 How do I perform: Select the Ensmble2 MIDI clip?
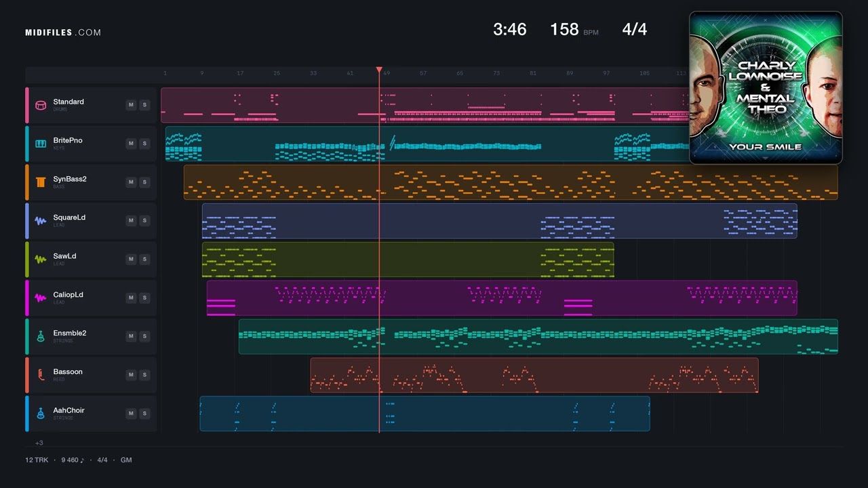[x=538, y=337]
